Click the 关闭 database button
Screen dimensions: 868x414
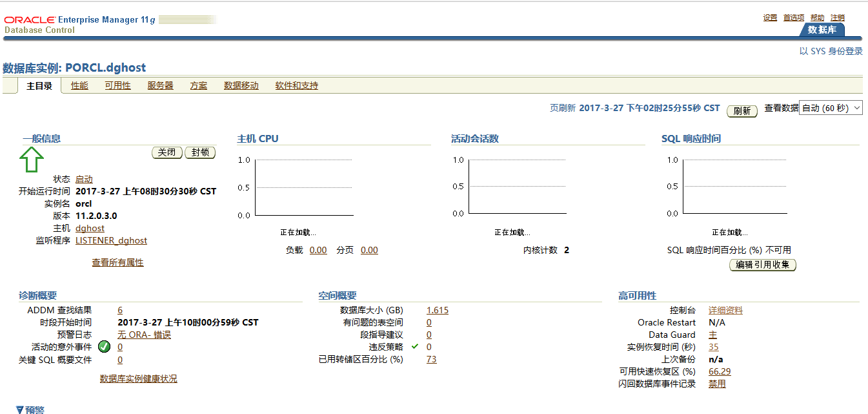167,152
